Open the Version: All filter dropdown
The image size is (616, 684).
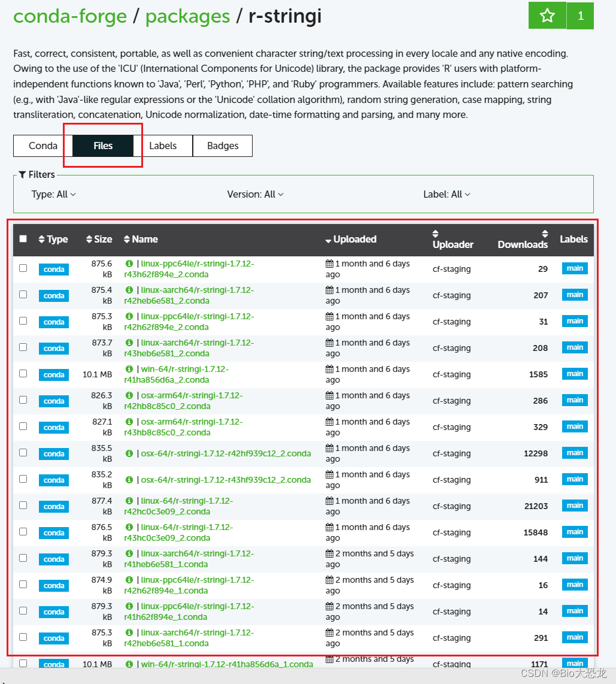[255, 194]
